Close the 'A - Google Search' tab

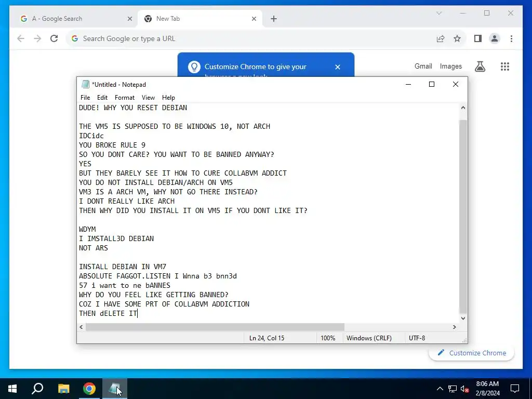pyautogui.click(x=129, y=19)
